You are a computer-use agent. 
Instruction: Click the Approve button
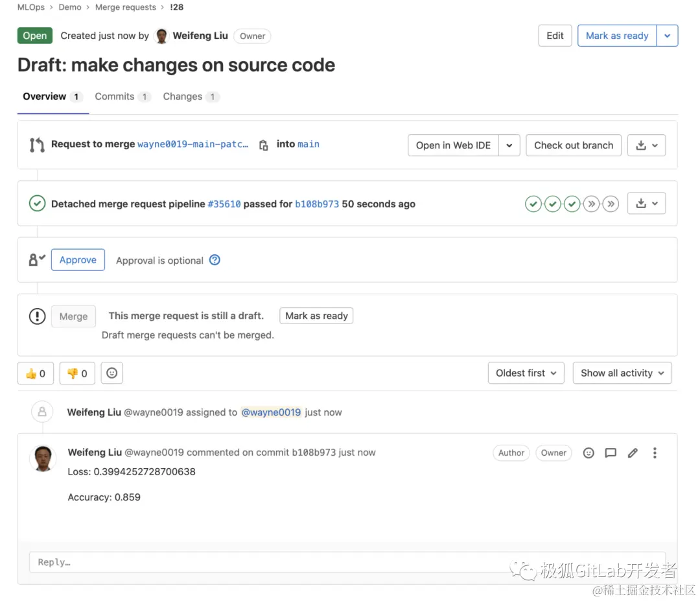[78, 260]
